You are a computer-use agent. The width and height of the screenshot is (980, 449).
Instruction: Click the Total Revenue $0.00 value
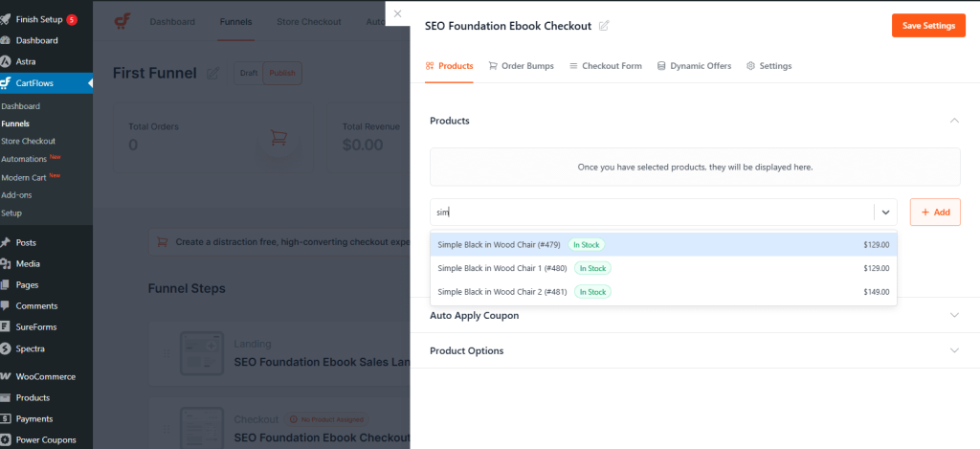pos(363,146)
